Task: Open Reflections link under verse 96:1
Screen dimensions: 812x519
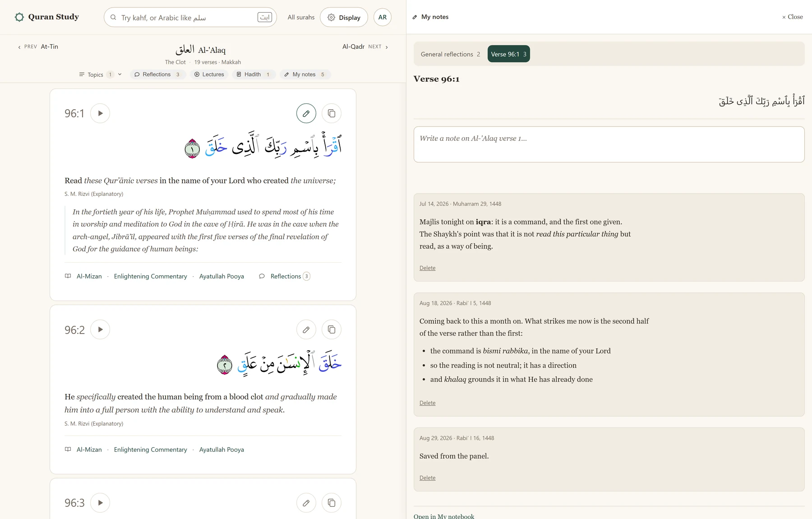Action: pos(285,276)
